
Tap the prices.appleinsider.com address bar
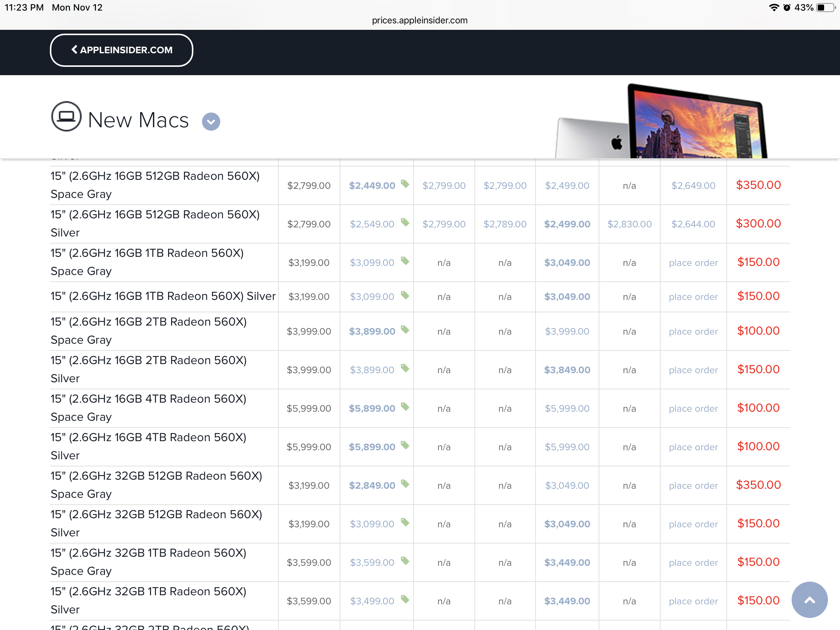click(x=420, y=20)
